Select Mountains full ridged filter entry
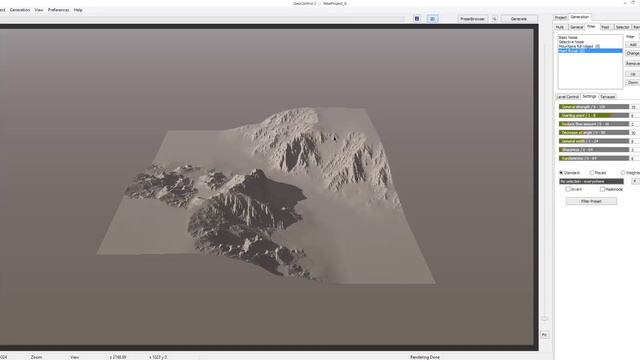Screen dimensions: 640x360 [x=590, y=46]
